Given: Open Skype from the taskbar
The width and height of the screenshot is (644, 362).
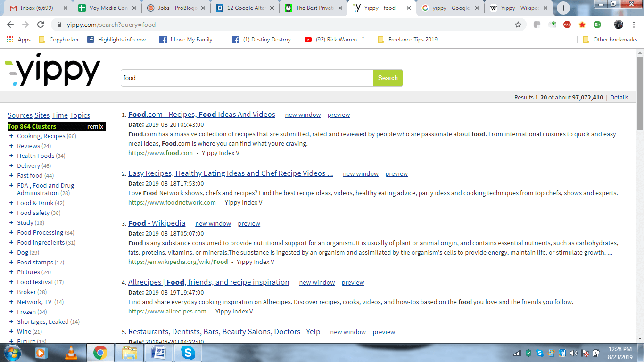Looking at the screenshot, I should click(x=188, y=353).
